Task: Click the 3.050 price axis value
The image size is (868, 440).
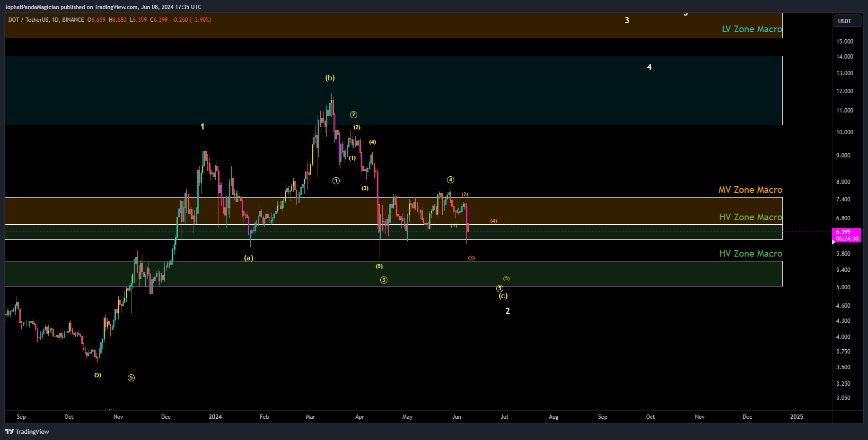Action: tap(843, 398)
